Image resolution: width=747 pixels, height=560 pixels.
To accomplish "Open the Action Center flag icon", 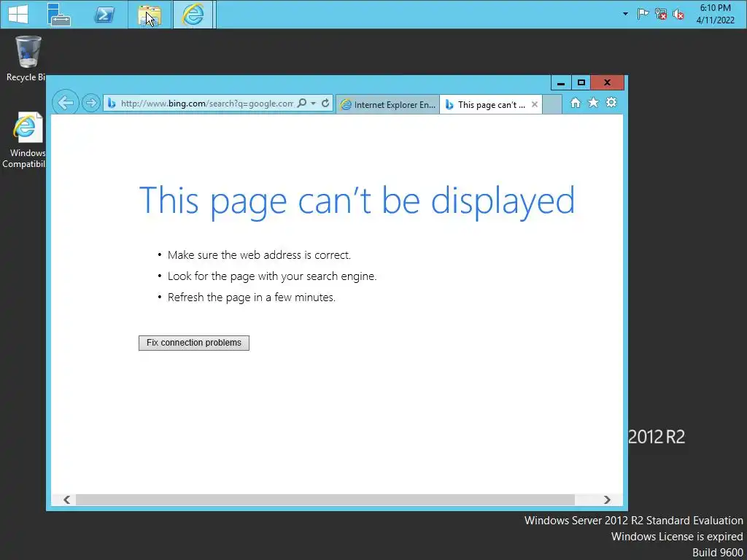I will (x=643, y=14).
